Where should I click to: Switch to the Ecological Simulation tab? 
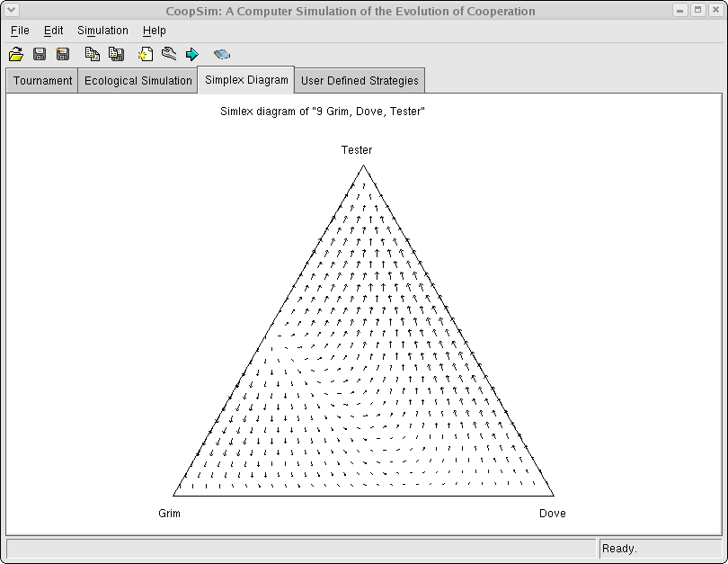[137, 80]
